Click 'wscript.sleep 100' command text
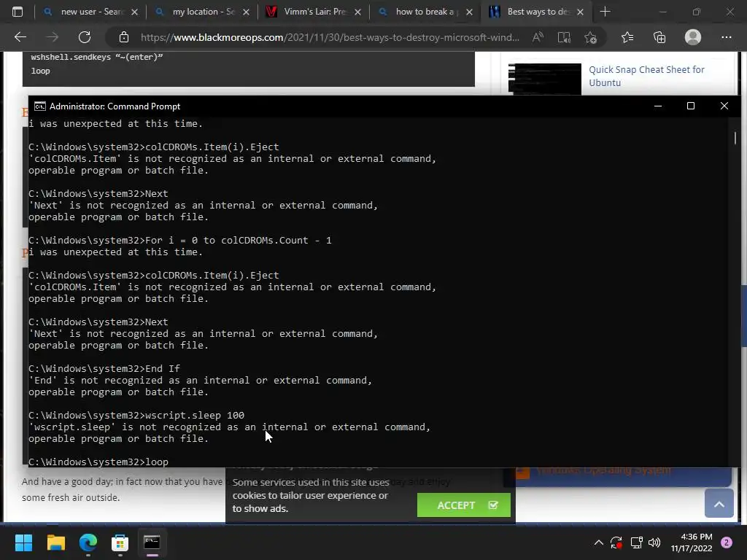 click(195, 415)
